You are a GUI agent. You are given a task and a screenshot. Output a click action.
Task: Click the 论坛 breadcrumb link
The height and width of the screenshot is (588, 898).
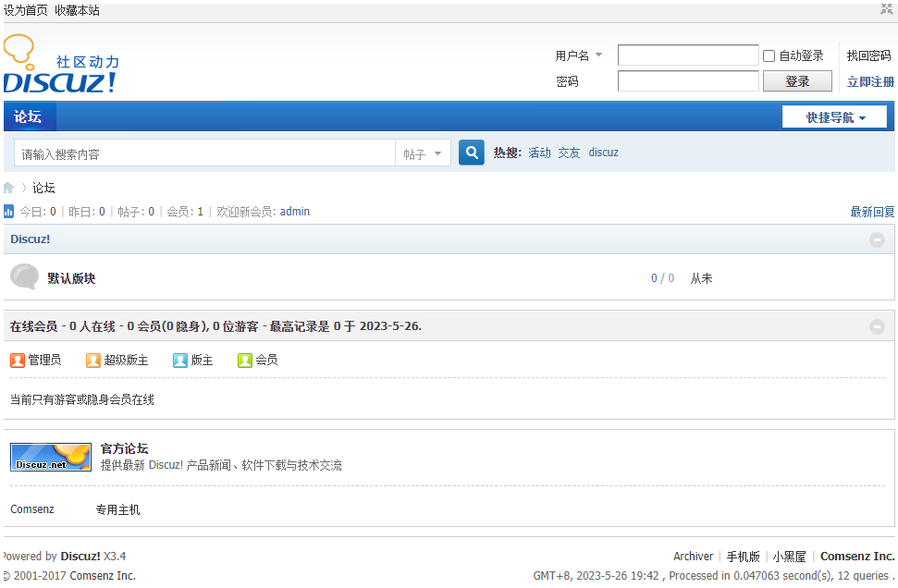[x=43, y=188]
